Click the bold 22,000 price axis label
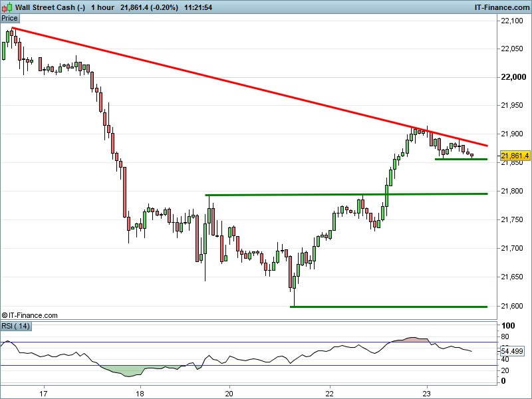 (x=513, y=77)
